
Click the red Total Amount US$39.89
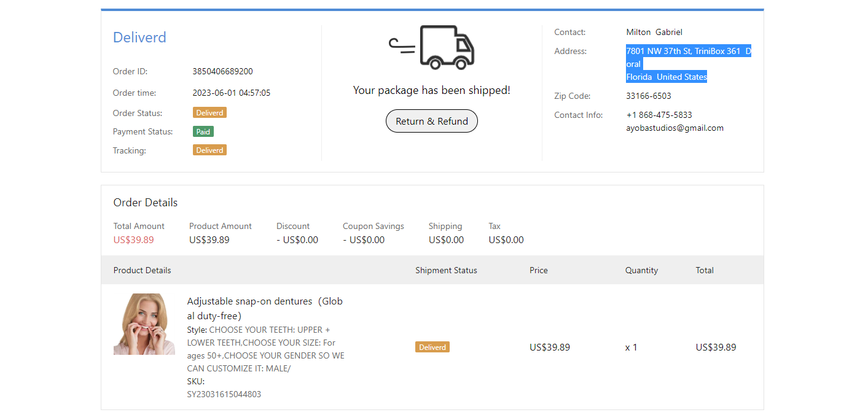click(x=133, y=239)
